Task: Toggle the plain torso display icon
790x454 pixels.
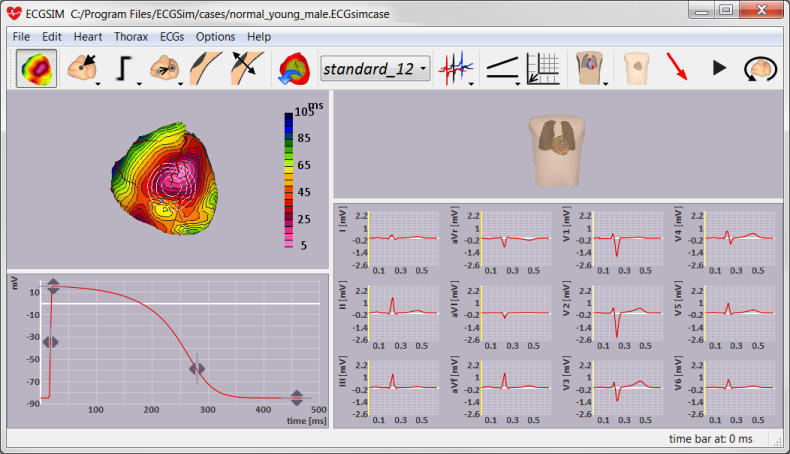Action: 636,69
